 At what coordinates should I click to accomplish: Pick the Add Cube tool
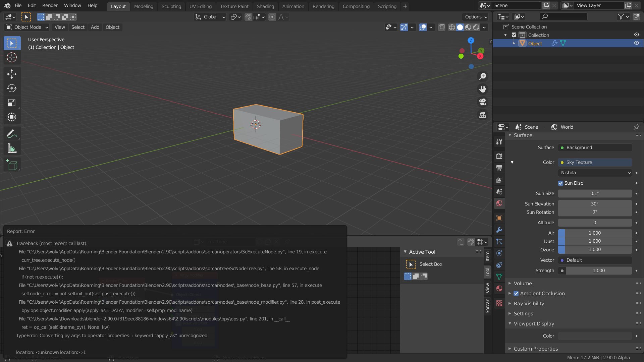[x=12, y=164]
